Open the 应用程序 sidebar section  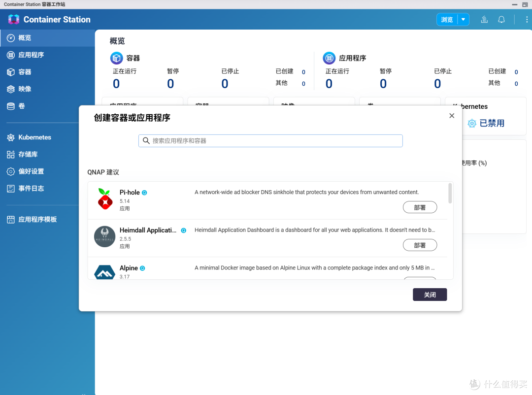(47, 55)
